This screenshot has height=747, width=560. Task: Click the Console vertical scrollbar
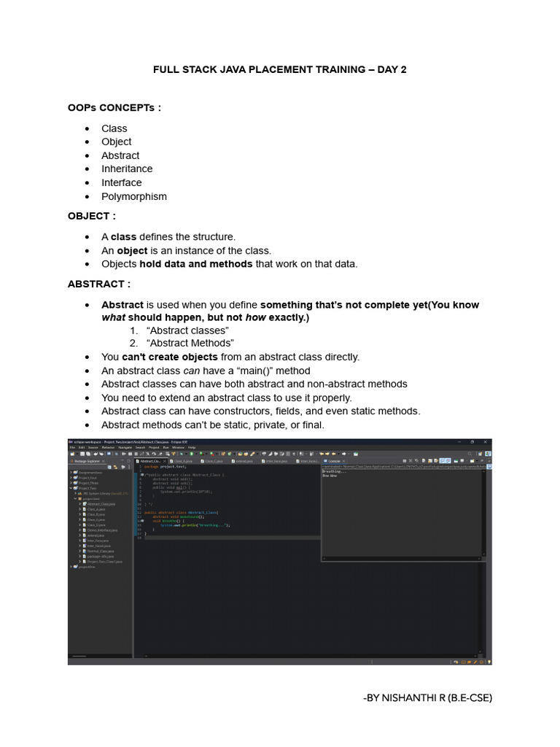tap(484, 513)
